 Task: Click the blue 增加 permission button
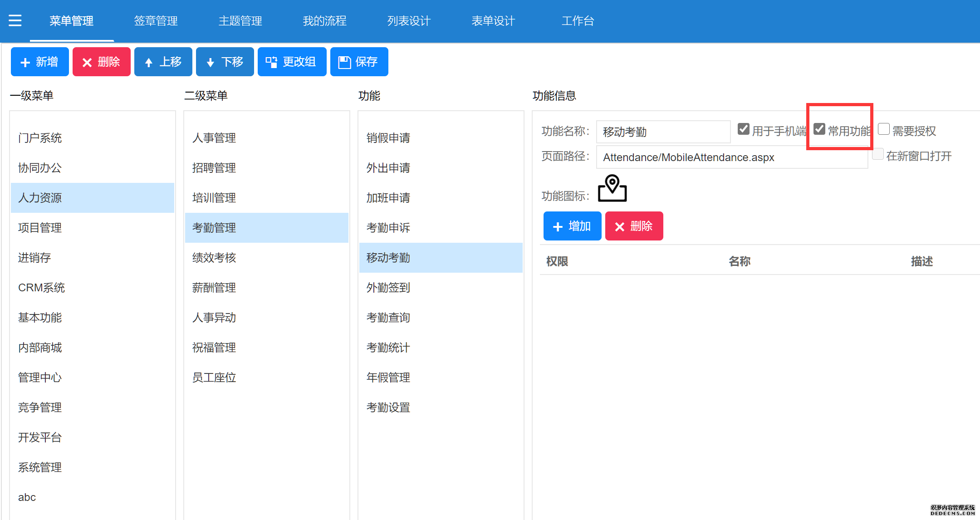click(x=573, y=226)
